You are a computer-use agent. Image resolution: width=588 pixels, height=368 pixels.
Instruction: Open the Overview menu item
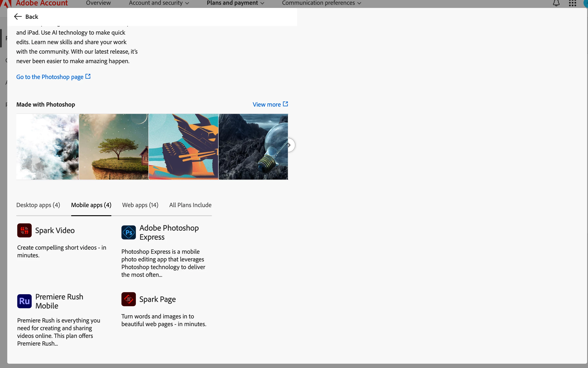point(98,3)
